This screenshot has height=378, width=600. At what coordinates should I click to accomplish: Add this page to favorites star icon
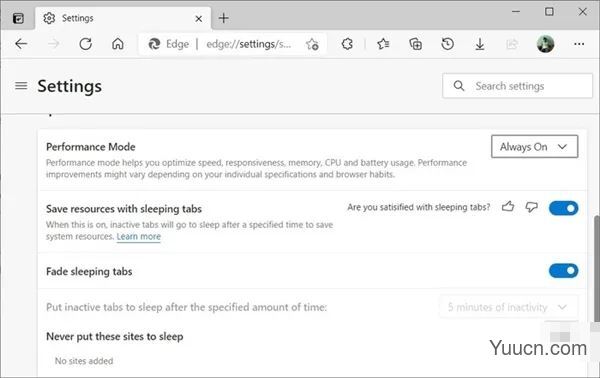click(312, 44)
